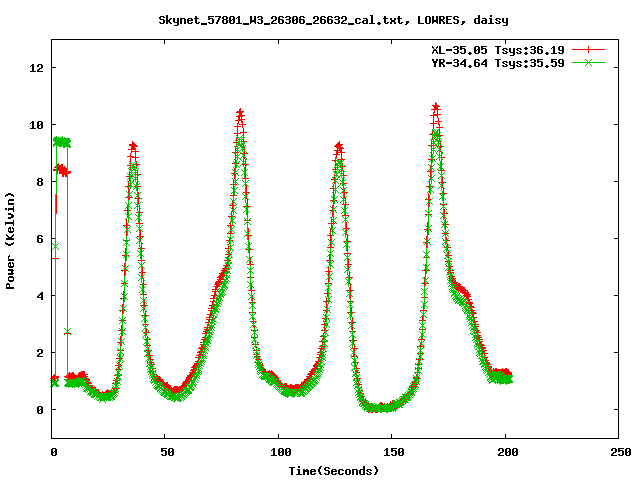Click the y-axis tick label 8
The image size is (640, 480).
pyautogui.click(x=40, y=182)
